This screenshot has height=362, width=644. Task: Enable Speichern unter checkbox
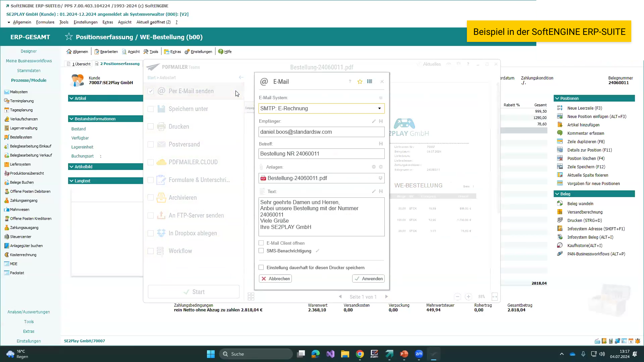(151, 109)
